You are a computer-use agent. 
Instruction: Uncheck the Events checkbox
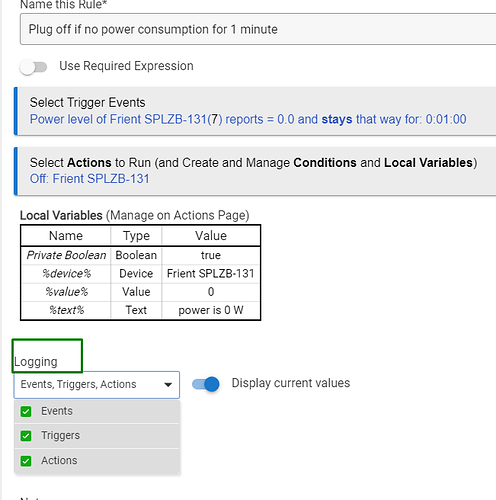tap(26, 411)
